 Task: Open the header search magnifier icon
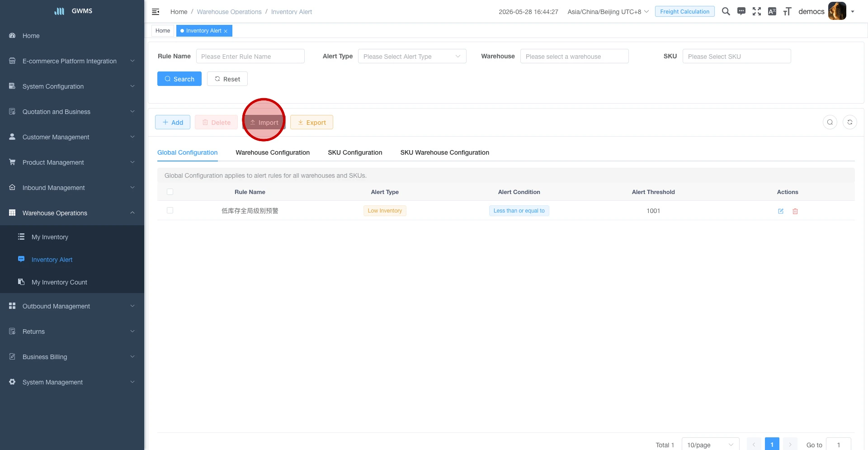click(726, 11)
